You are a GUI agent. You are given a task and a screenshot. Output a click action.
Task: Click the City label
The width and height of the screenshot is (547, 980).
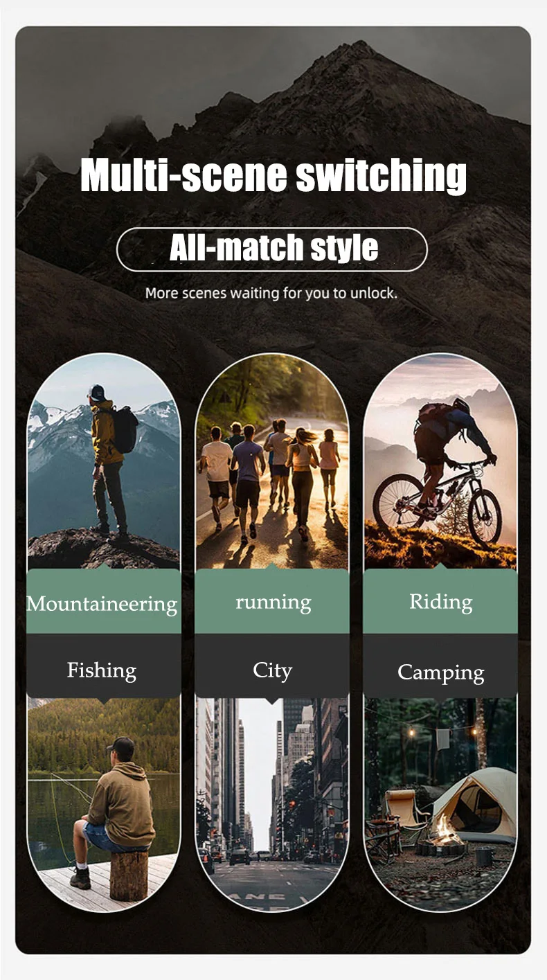pyautogui.click(x=272, y=670)
